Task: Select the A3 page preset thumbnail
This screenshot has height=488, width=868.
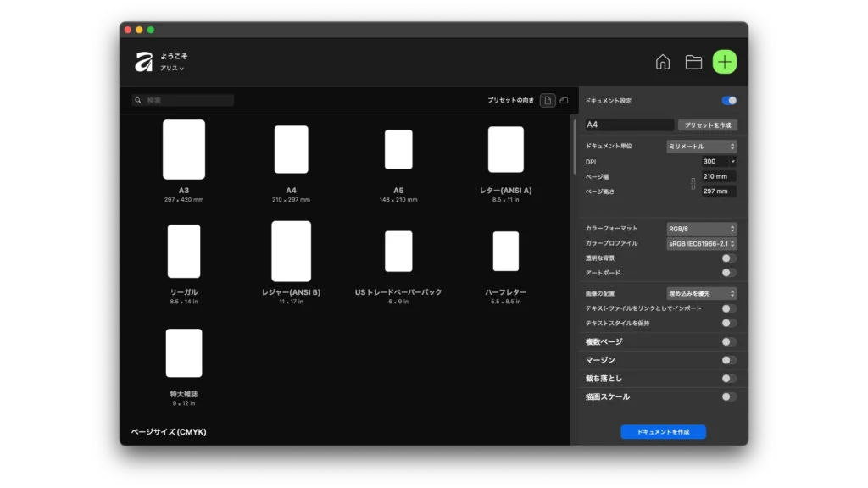Action: click(184, 149)
